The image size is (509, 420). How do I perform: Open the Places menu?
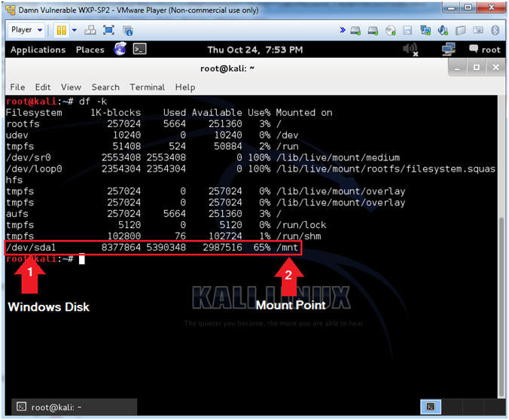(90, 50)
